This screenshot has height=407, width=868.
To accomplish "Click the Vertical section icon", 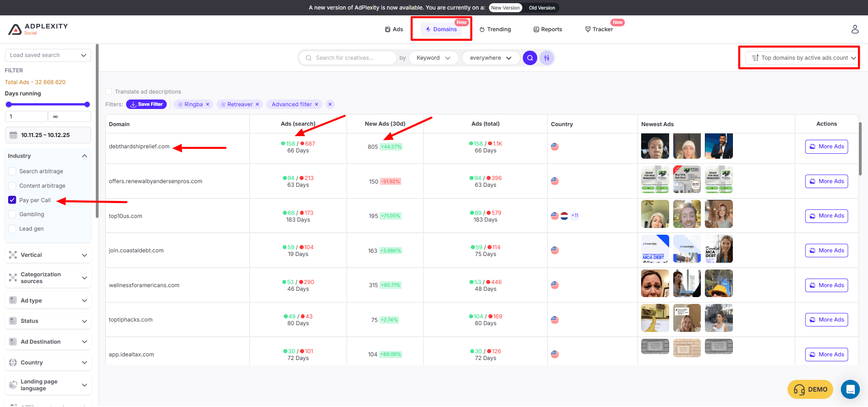I will [13, 255].
